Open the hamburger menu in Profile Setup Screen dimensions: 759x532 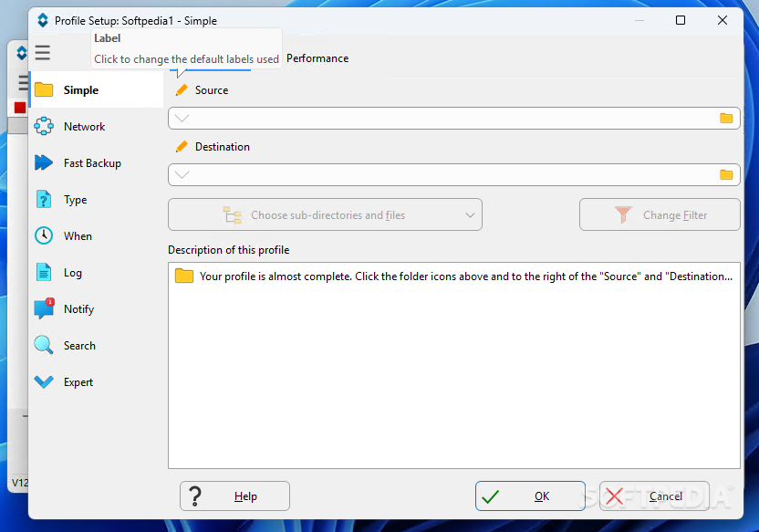[x=43, y=52]
